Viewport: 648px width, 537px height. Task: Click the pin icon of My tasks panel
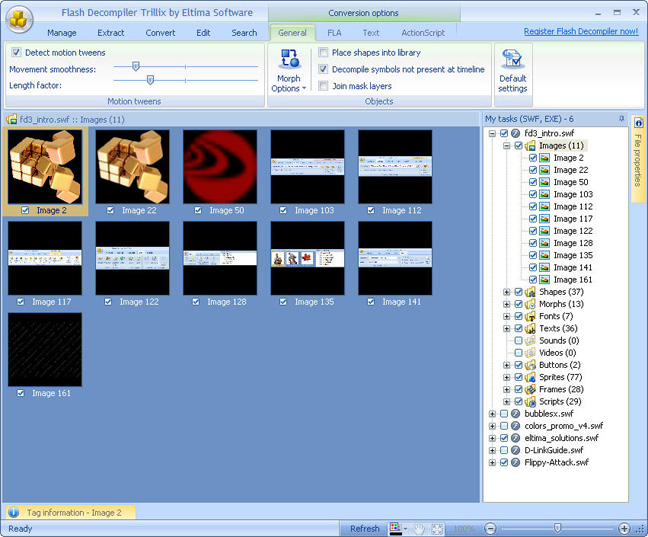tap(621, 119)
